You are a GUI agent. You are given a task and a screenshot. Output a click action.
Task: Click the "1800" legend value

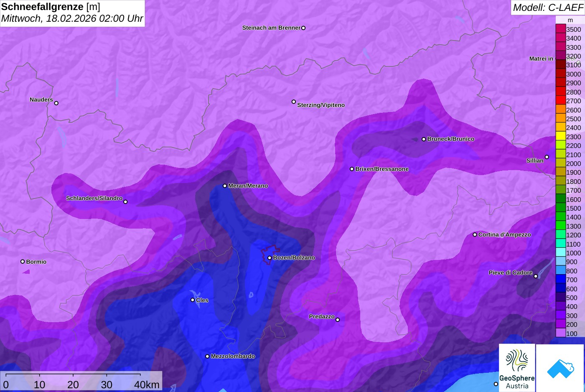coord(574,181)
